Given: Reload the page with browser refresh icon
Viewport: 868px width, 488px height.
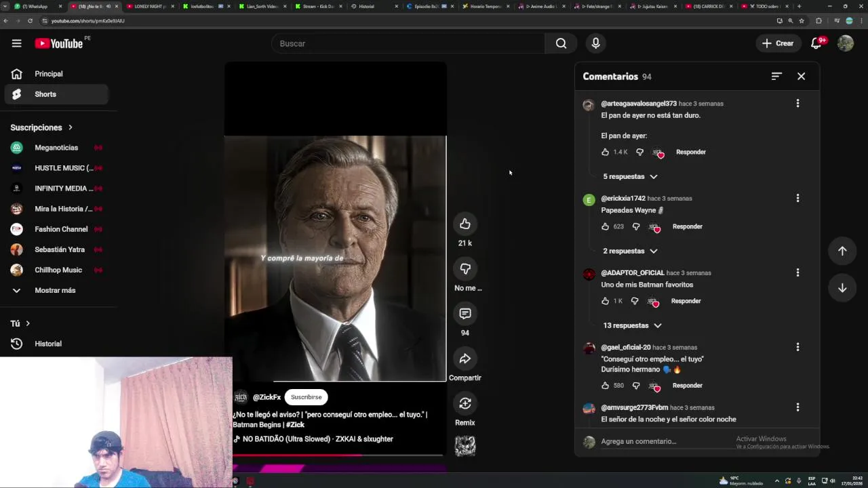Looking at the screenshot, I should click(30, 21).
